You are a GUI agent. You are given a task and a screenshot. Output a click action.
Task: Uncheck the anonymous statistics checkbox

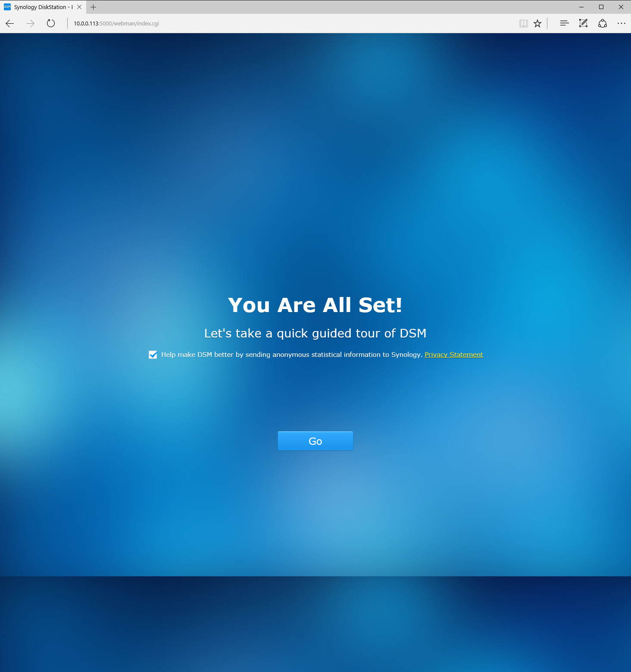pyautogui.click(x=153, y=355)
